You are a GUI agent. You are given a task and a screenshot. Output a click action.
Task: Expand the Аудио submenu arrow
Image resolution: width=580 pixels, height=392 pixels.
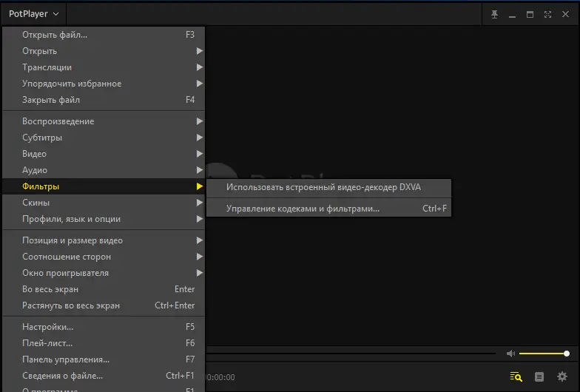click(200, 170)
